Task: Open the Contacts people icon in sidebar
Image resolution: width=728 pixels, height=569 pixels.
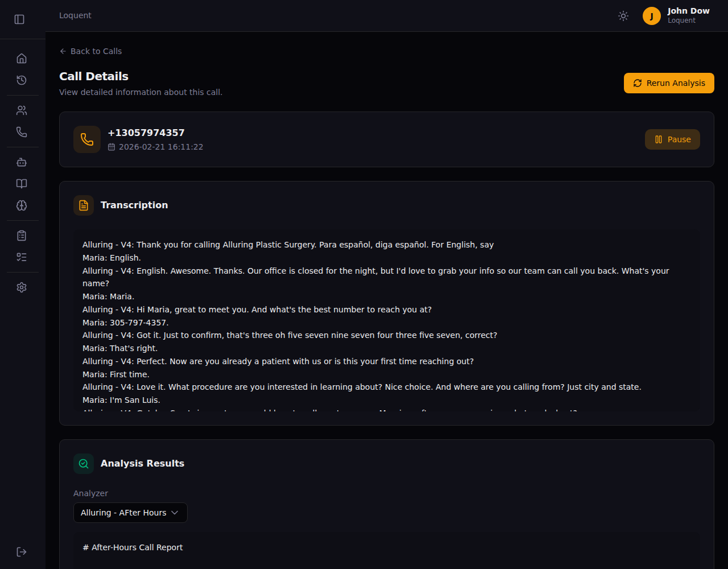Action: 22,110
